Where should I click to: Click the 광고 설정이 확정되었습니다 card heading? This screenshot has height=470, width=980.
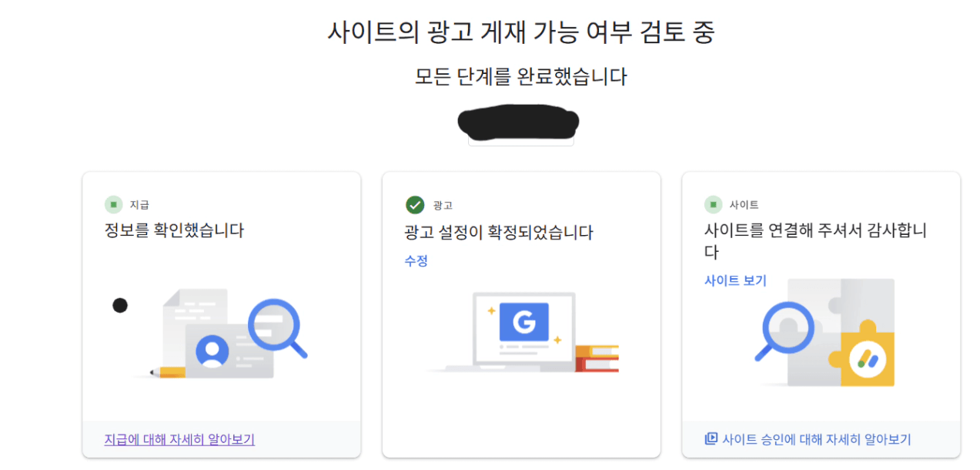[x=498, y=232]
